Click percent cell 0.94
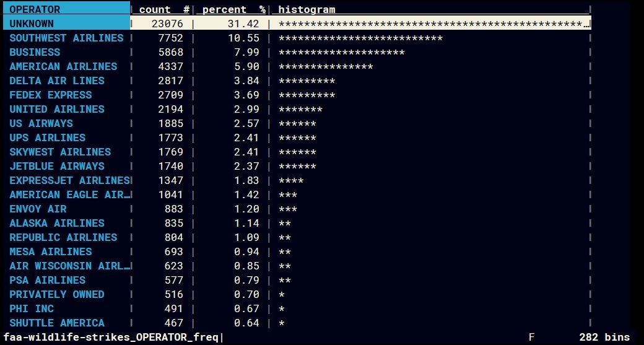Viewport: 644px width, 345px height. [x=247, y=251]
